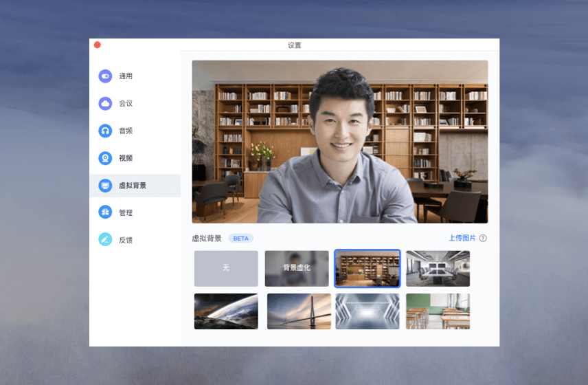Select the 虚拟背景 tab label
This screenshot has width=588, height=385.
point(133,186)
